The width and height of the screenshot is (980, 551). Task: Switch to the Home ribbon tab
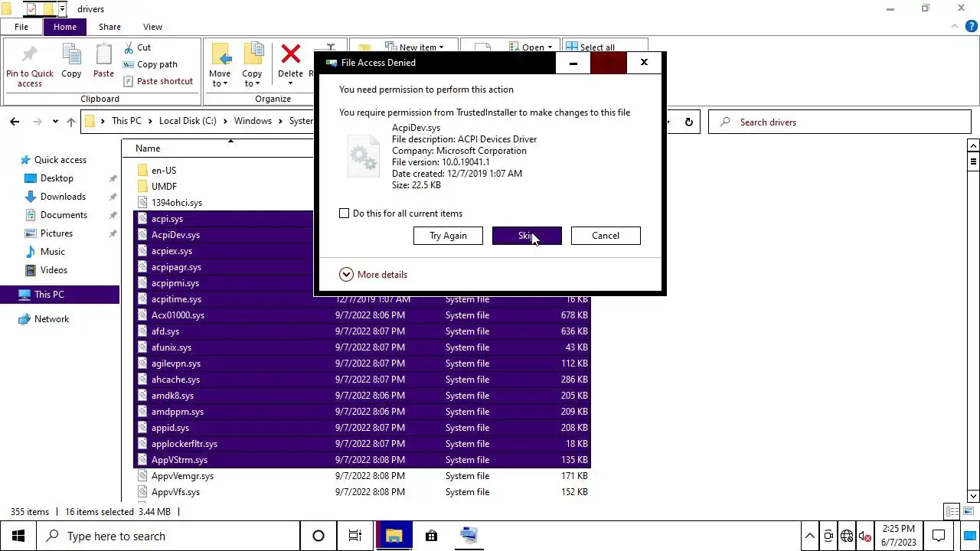click(x=65, y=27)
